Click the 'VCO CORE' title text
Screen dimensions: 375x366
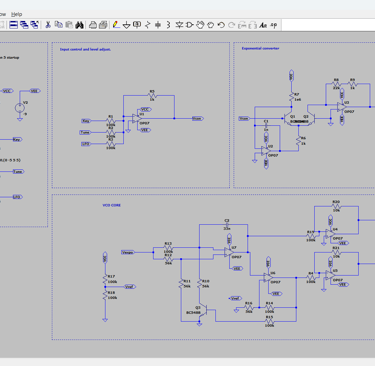pyautogui.click(x=112, y=205)
